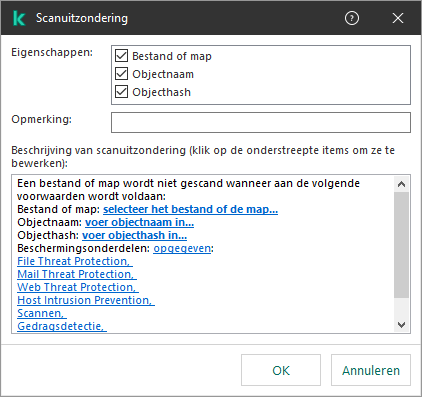The width and height of the screenshot is (422, 397).
Task: Click the Opmerking input field
Action: [261, 122]
